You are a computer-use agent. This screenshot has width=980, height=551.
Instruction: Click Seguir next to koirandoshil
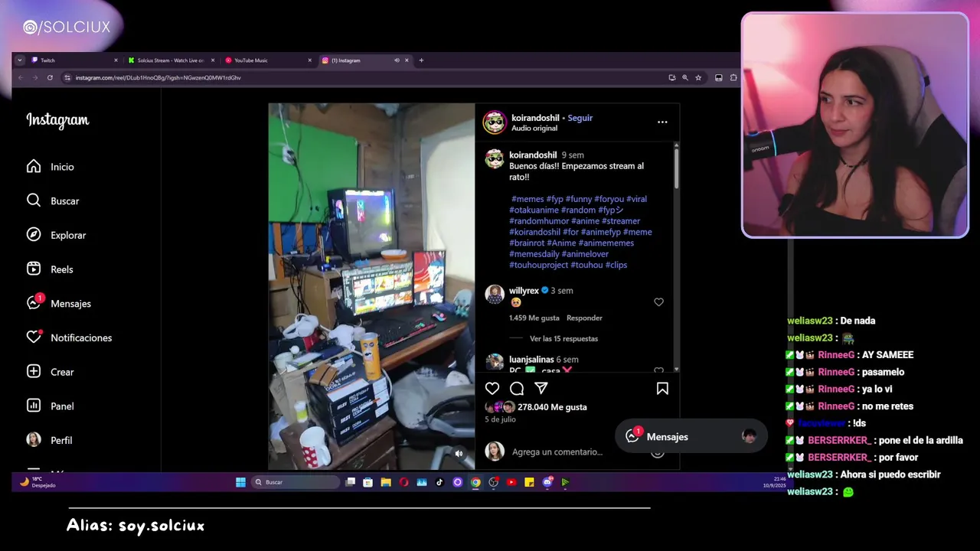[x=580, y=118]
